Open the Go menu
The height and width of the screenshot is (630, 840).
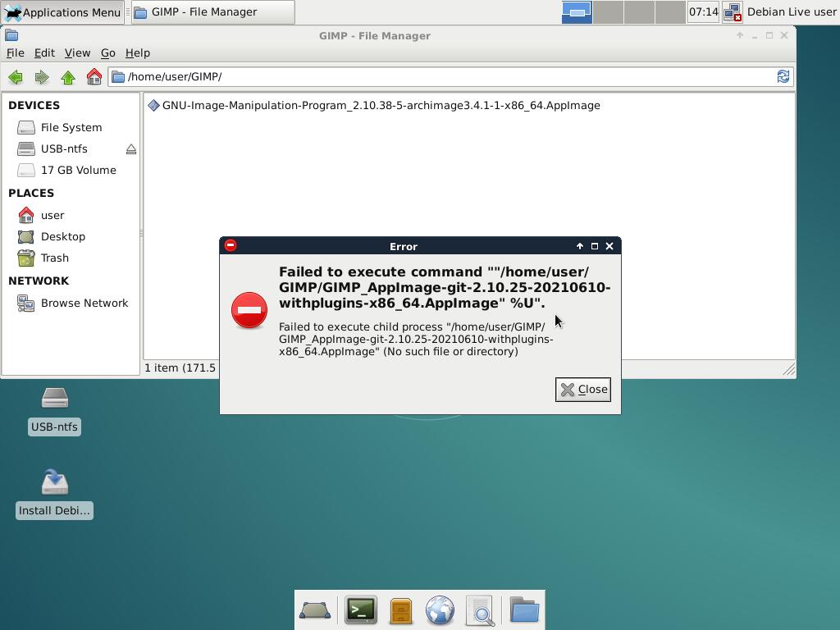107,53
